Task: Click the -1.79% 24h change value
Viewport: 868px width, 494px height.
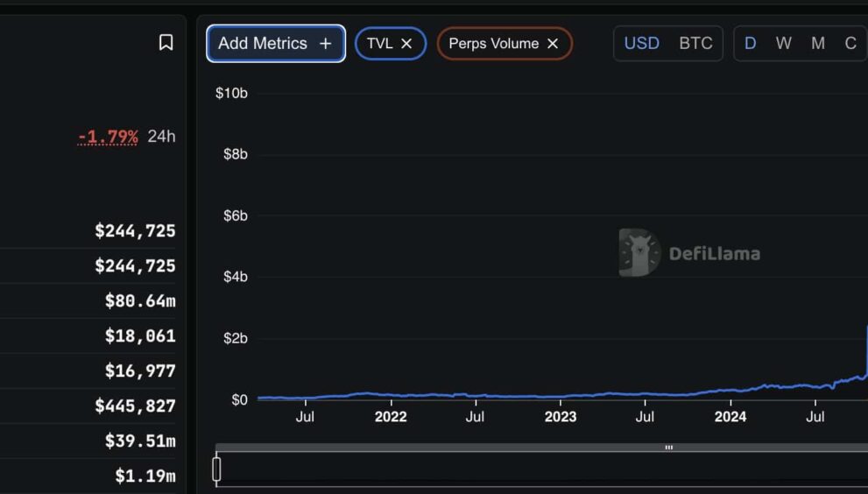Action: 108,137
